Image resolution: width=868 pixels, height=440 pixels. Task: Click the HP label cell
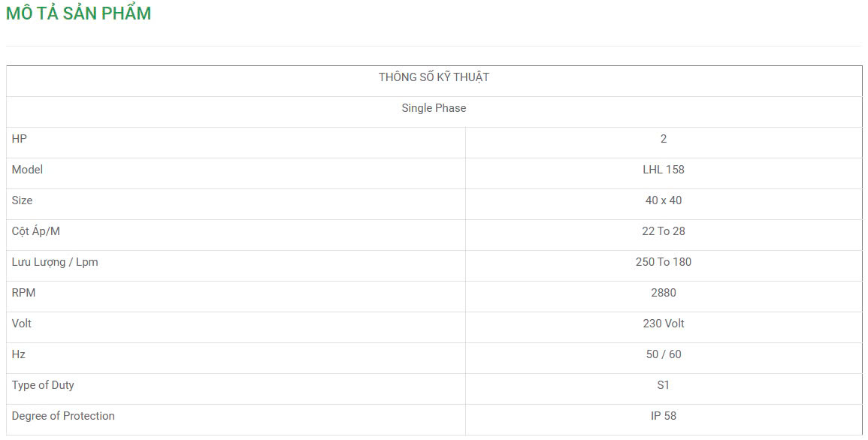coord(20,139)
